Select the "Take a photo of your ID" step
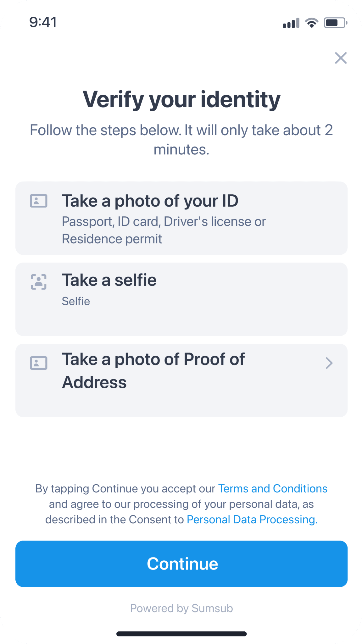 150,201
